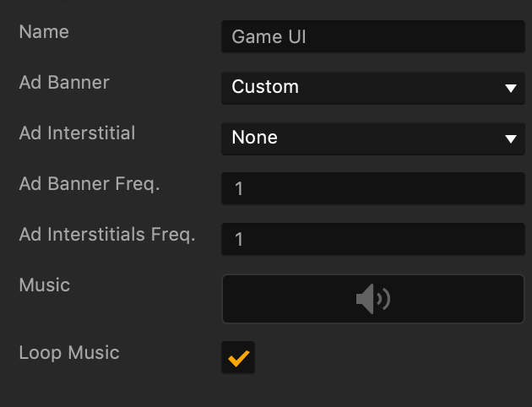Click the speaker icon in Music field
Image resolution: width=532 pixels, height=407 pixels.
372,299
